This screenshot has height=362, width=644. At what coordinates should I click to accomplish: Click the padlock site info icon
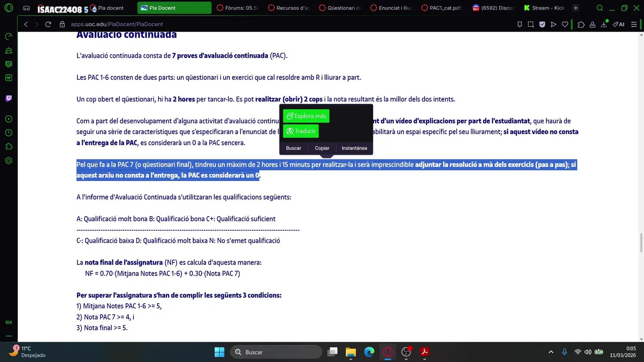pyautogui.click(x=62, y=24)
